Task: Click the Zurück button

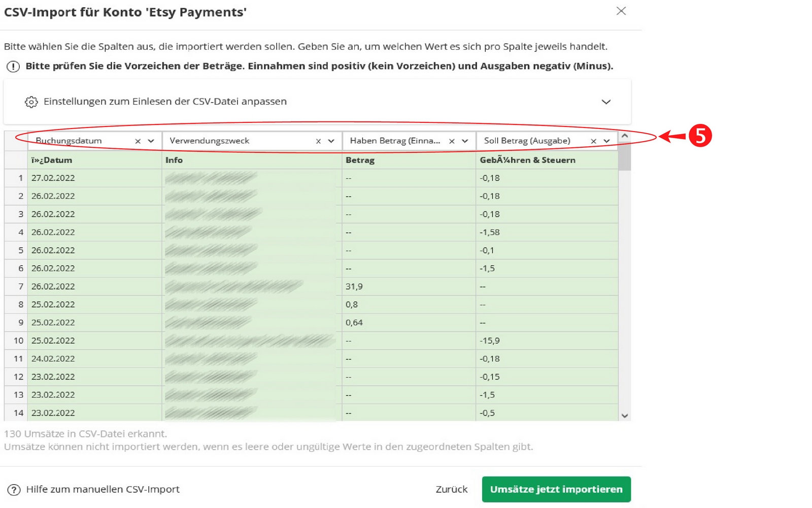Action: tap(452, 489)
